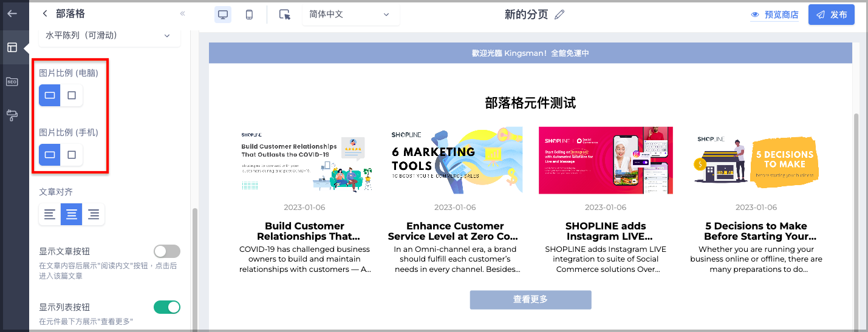
Task: Collapse the settings panel with the double chevron
Action: (x=182, y=13)
